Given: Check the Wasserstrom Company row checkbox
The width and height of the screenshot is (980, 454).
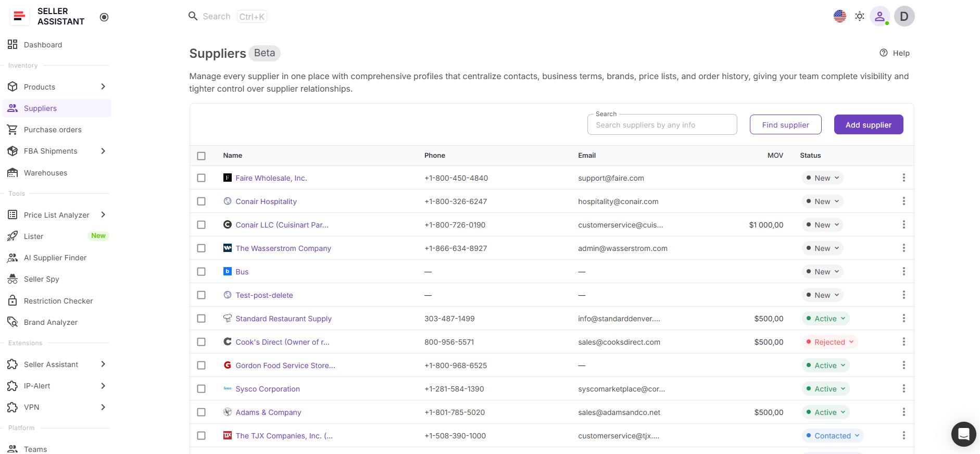Looking at the screenshot, I should point(202,248).
